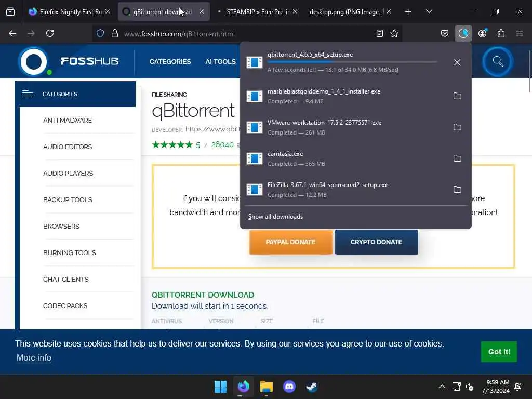532x399 pixels.
Task: Open AI TOOLS in the navigation
Action: (220, 62)
